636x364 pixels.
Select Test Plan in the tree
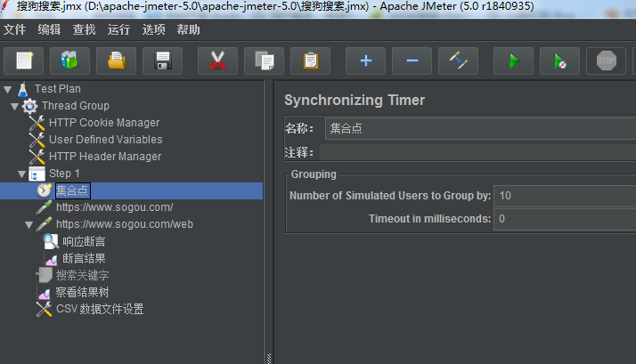(58, 89)
